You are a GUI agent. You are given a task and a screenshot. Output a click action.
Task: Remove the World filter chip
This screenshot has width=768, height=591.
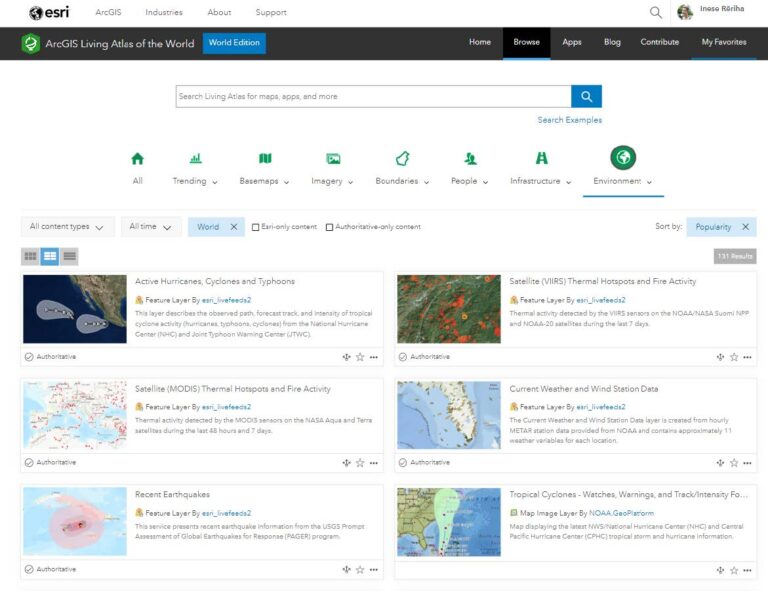[x=234, y=227]
